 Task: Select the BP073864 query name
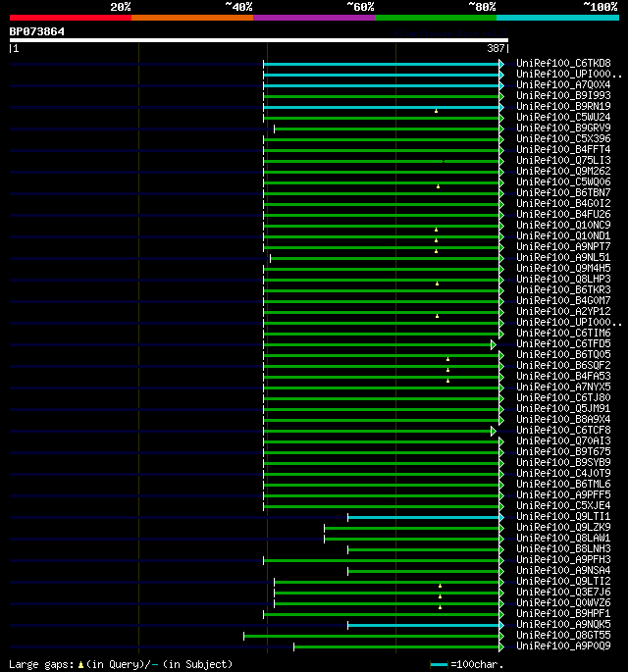click(37, 31)
